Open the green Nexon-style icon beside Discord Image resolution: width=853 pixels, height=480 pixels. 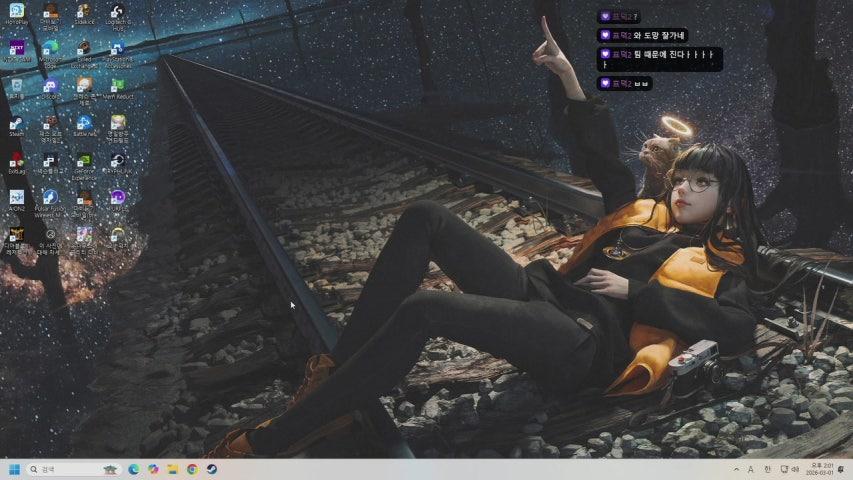pos(118,89)
